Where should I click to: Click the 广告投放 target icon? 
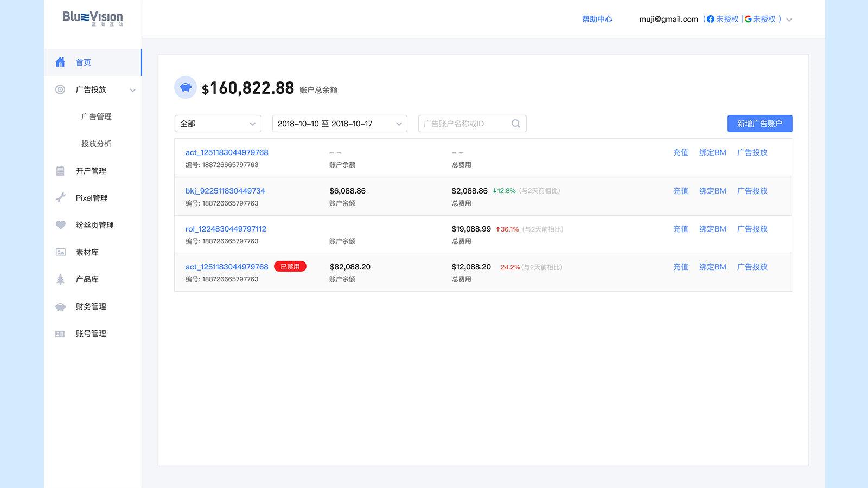point(60,89)
